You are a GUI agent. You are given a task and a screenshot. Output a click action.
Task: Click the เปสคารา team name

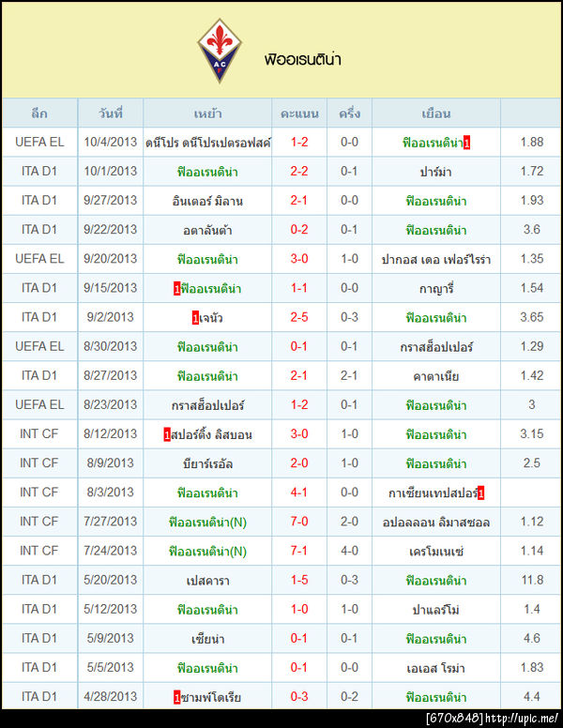tap(207, 581)
